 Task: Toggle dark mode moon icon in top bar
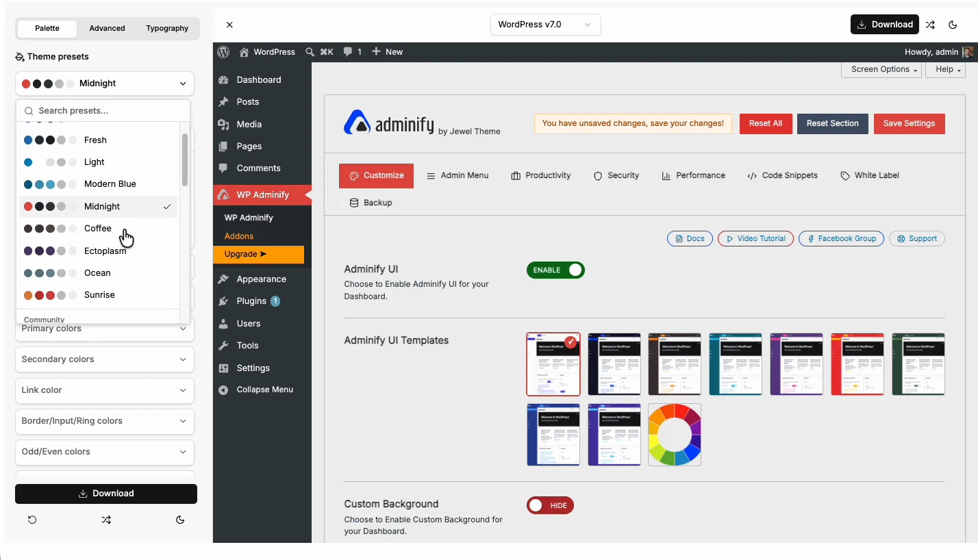point(953,25)
